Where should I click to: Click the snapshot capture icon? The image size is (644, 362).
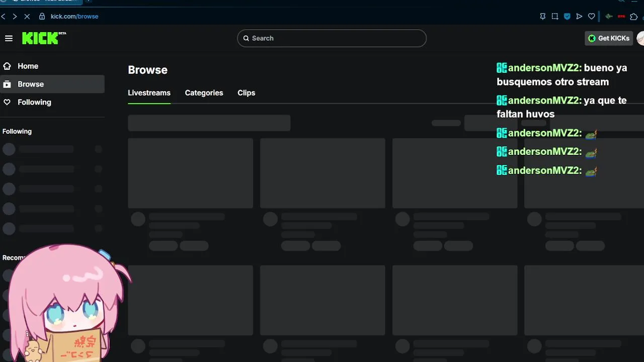tap(555, 16)
